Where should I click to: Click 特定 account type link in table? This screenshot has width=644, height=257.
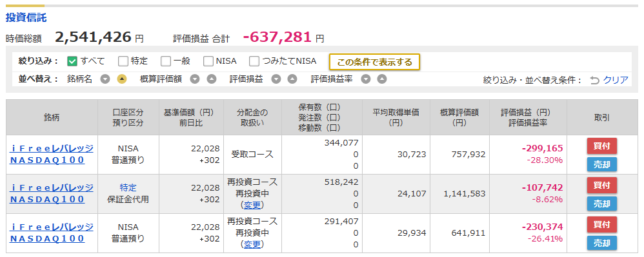[x=128, y=187]
